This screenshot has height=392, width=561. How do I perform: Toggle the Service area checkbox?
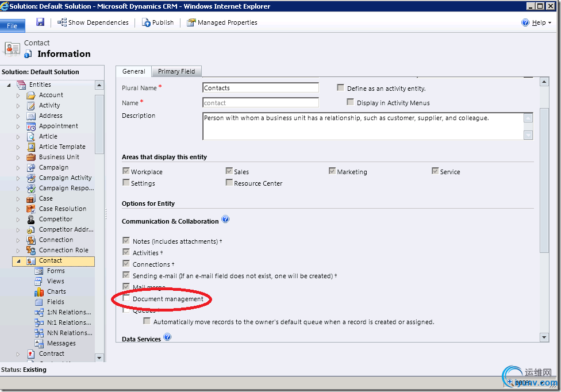pos(435,171)
